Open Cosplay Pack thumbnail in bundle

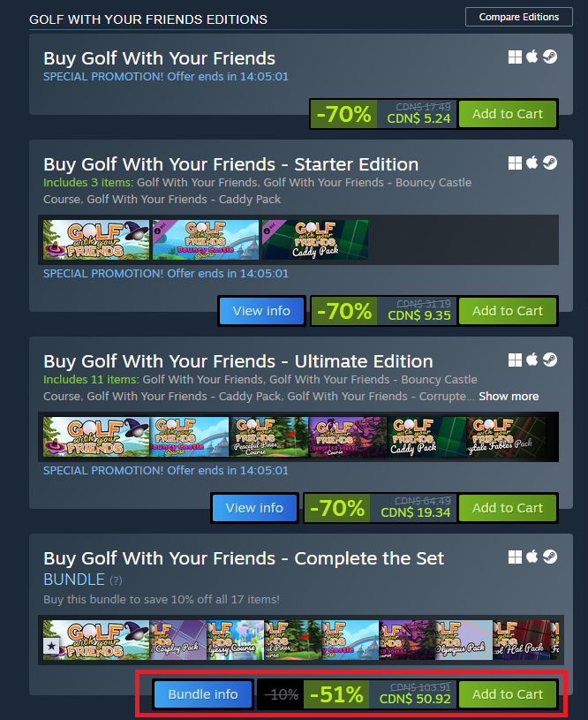point(178,640)
